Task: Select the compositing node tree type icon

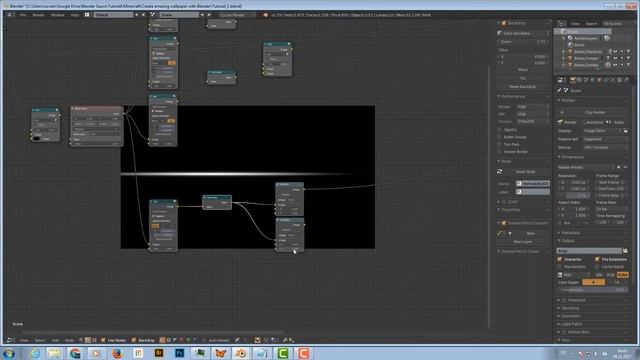Action: (88, 340)
